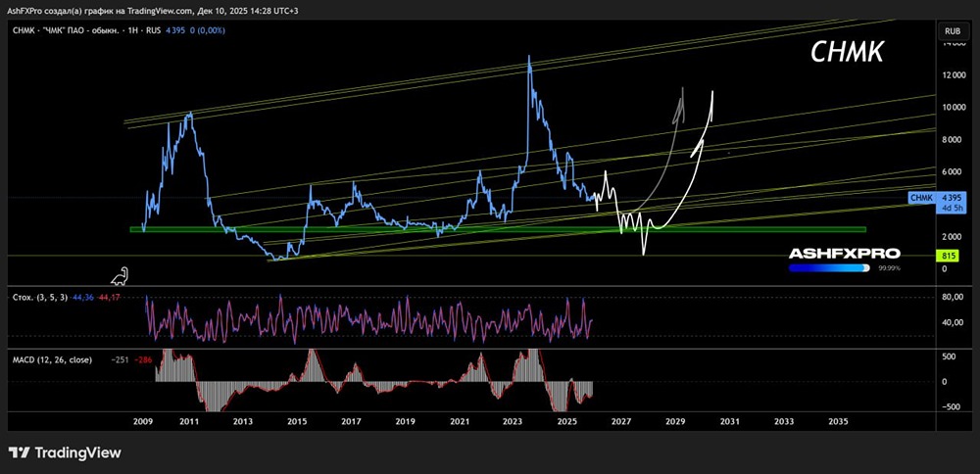
Task: Click the 80,00 Stochastic axis label
Action: [953, 298]
